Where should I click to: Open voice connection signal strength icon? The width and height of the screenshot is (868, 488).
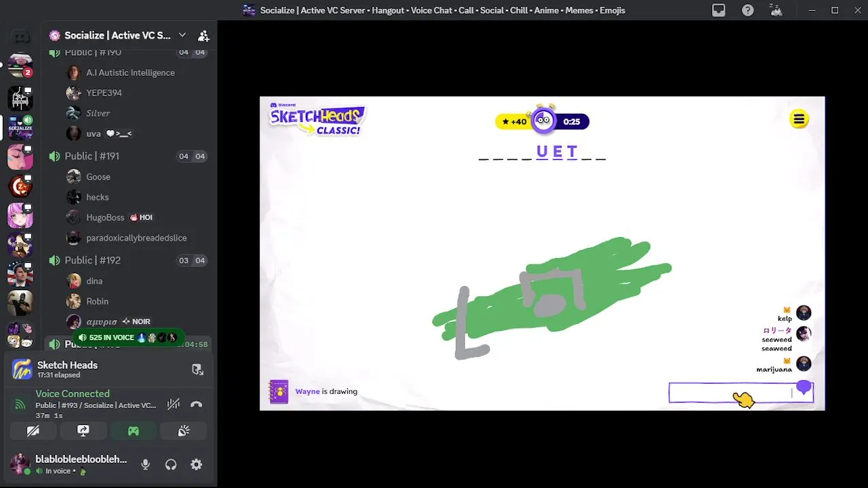pyautogui.click(x=20, y=405)
